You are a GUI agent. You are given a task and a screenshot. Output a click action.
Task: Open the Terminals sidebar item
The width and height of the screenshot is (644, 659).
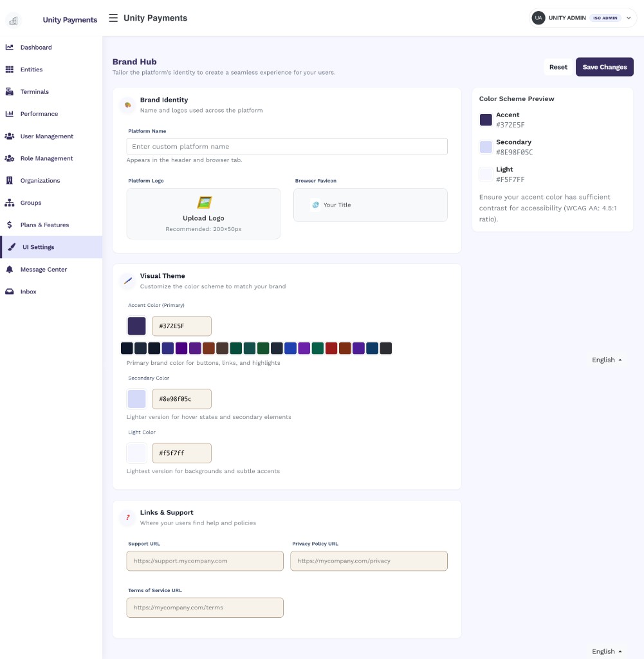[x=51, y=91]
